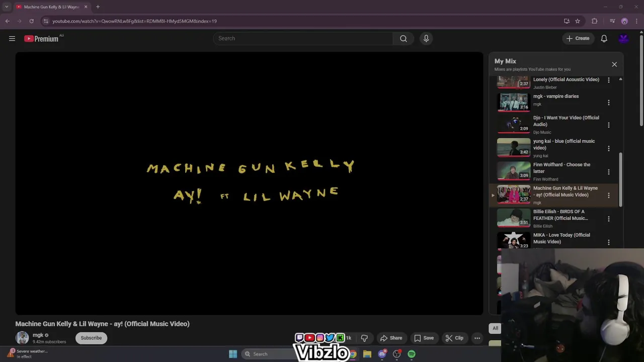Open Windows Start menu
The image size is (644, 362).
pyautogui.click(x=233, y=354)
